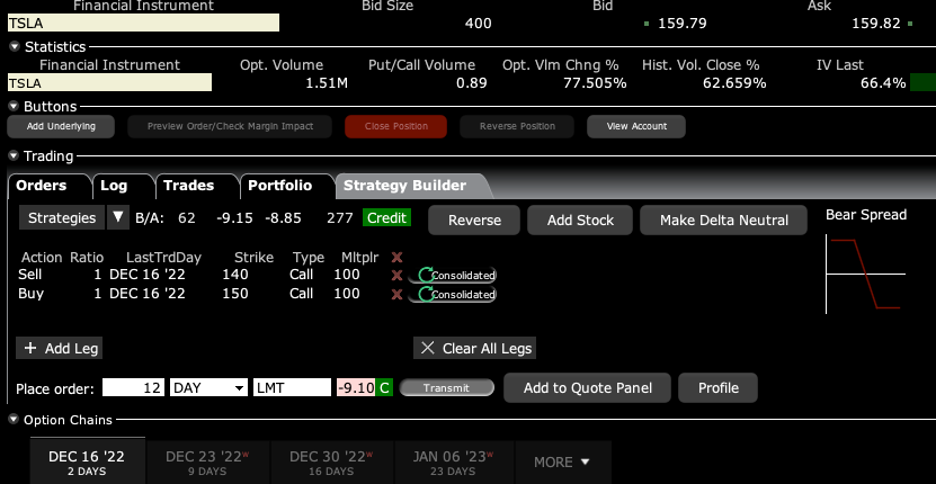Open the MORE expirations dropdown
The width and height of the screenshot is (936, 484).
tap(562, 462)
